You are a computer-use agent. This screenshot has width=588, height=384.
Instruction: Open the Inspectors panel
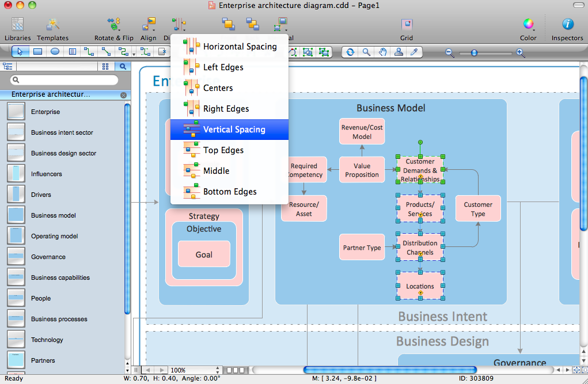coord(567,25)
